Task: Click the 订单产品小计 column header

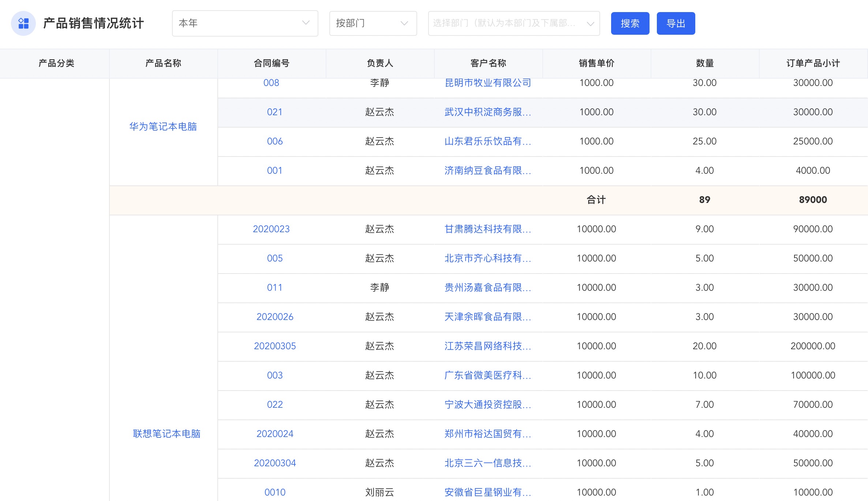Action: click(813, 63)
